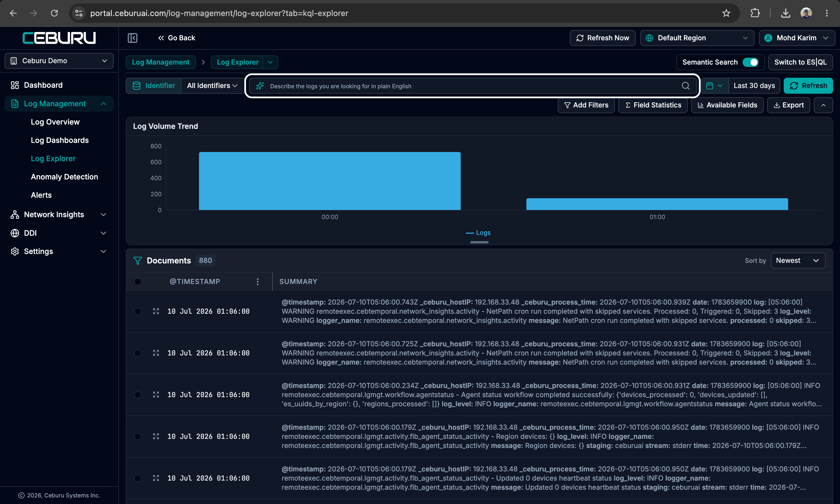
Task: Bookmark this page with the star icon
Action: point(726,13)
